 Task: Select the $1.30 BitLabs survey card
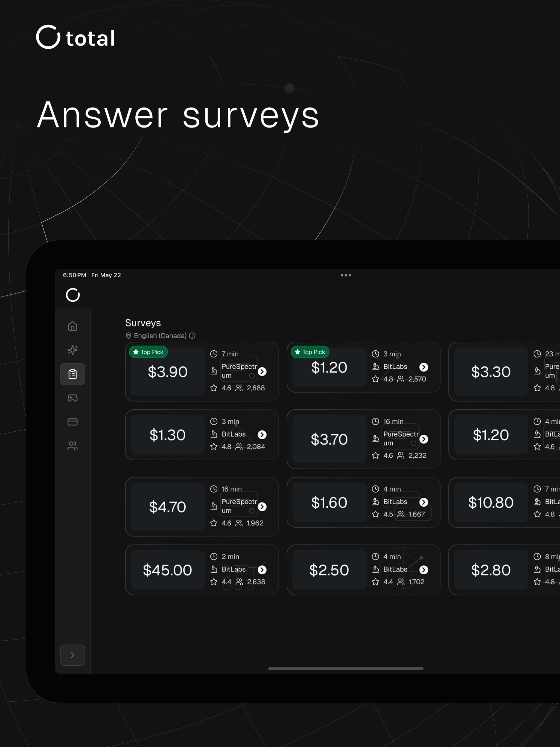(x=202, y=435)
